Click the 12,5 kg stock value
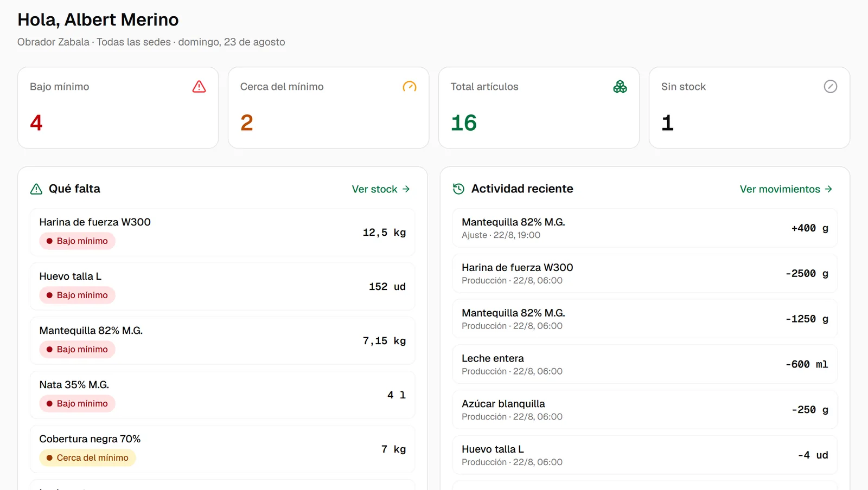This screenshot has height=490, width=868. tap(384, 233)
